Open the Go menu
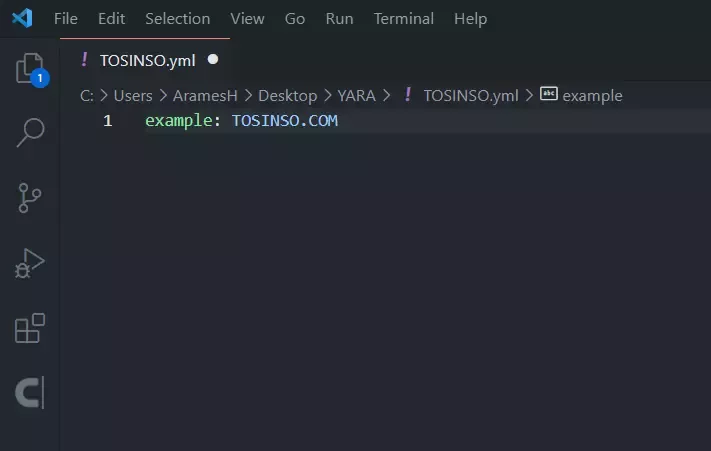The height and width of the screenshot is (451, 711). pyautogui.click(x=295, y=19)
